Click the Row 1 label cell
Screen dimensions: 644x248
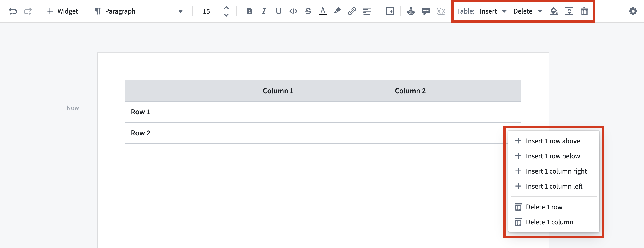pos(191,112)
